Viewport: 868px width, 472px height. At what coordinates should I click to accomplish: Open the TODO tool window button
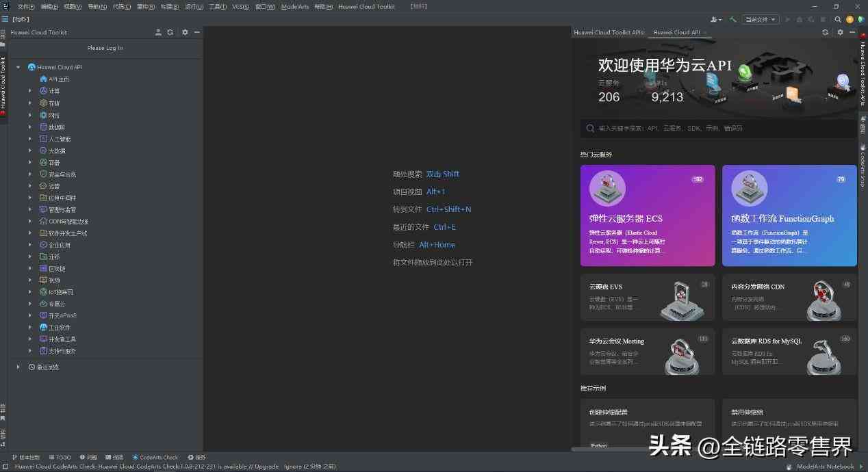pyautogui.click(x=60, y=457)
